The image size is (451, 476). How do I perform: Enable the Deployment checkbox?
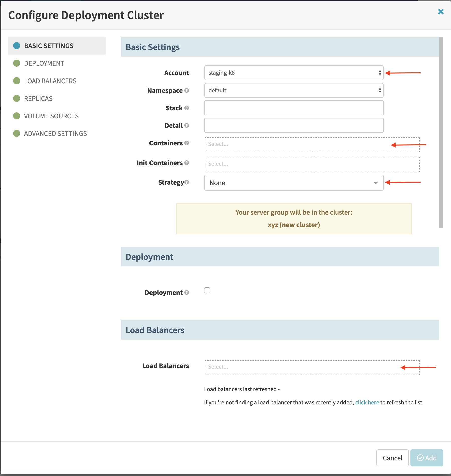[x=207, y=290]
